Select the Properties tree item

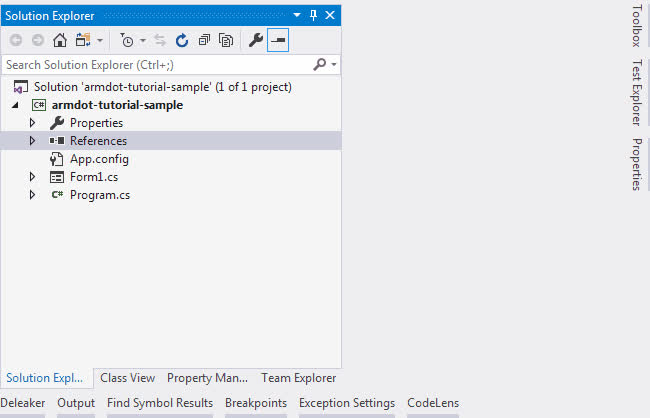(x=96, y=123)
